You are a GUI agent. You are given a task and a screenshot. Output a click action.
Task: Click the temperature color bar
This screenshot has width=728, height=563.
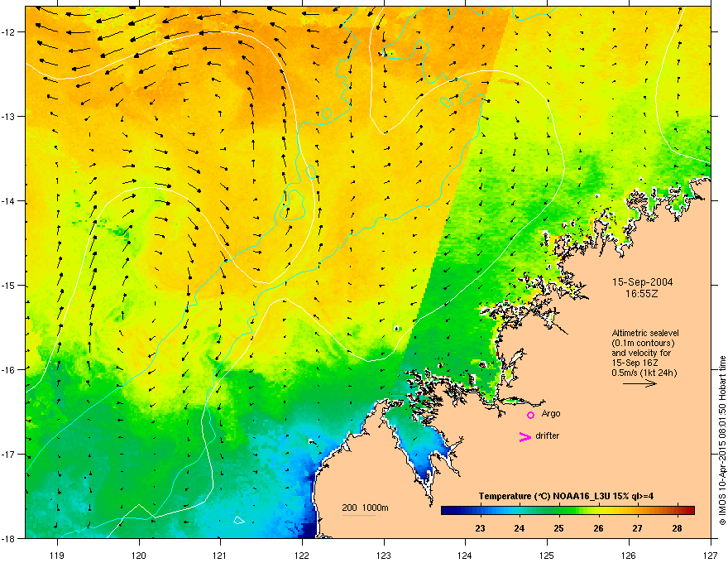(x=568, y=510)
